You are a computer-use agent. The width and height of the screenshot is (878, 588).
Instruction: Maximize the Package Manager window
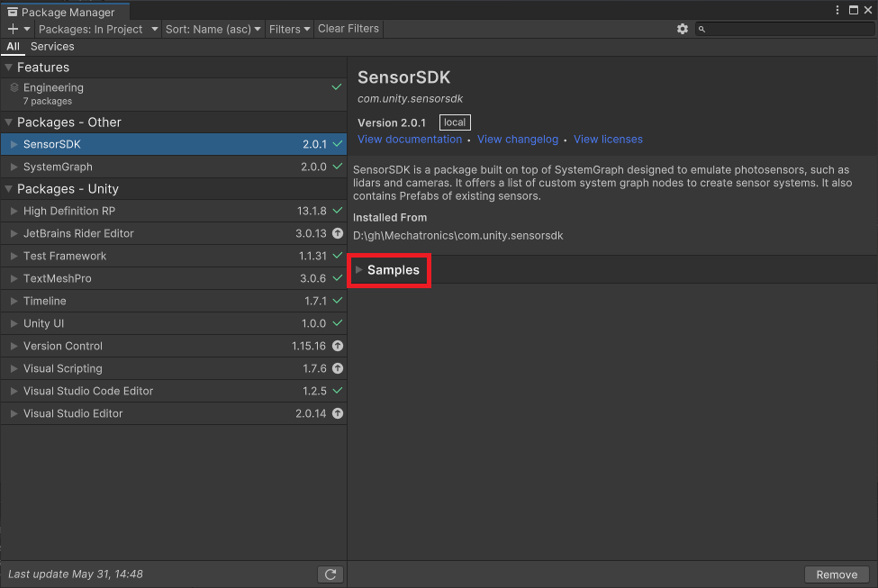click(854, 10)
